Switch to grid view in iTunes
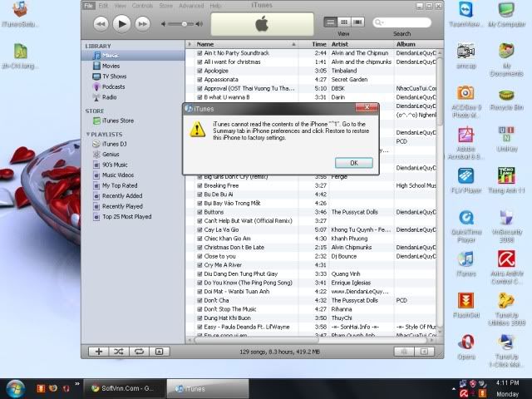Screen dimensions: 532x399 (343, 22)
